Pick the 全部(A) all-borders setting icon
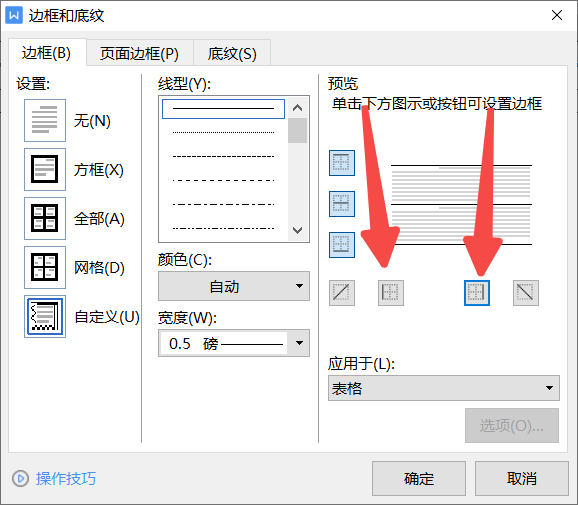Screen dimensions: 578x505 click(x=45, y=218)
